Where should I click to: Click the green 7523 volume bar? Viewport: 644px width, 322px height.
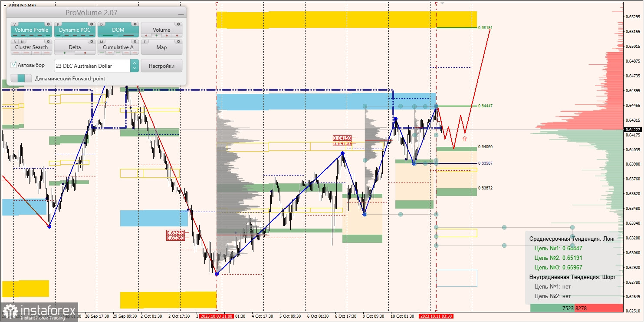point(552,308)
